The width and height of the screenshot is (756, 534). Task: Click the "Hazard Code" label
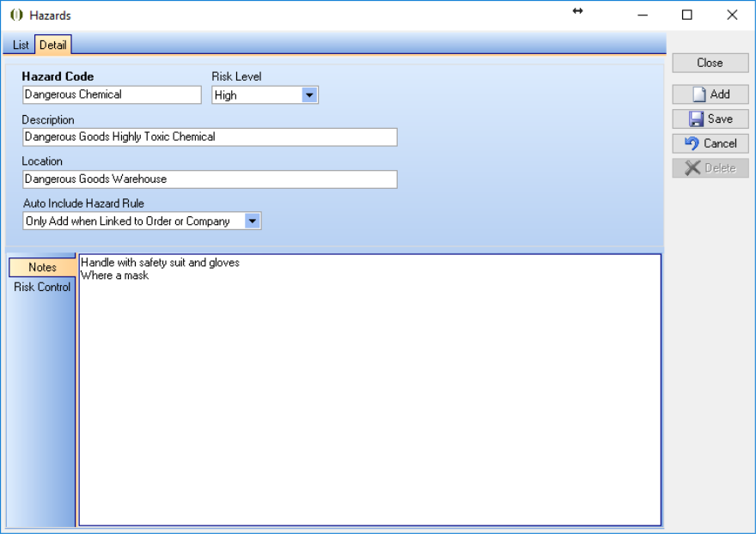click(58, 76)
